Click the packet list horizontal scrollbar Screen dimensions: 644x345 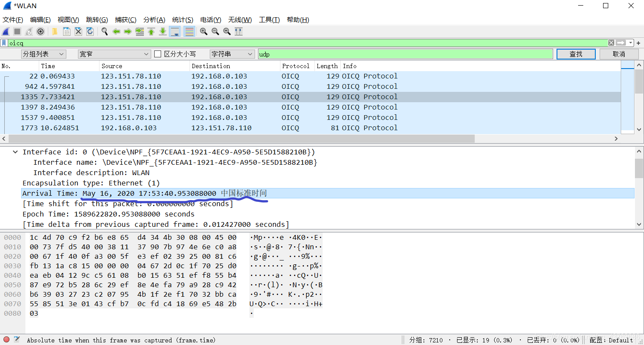coord(241,138)
